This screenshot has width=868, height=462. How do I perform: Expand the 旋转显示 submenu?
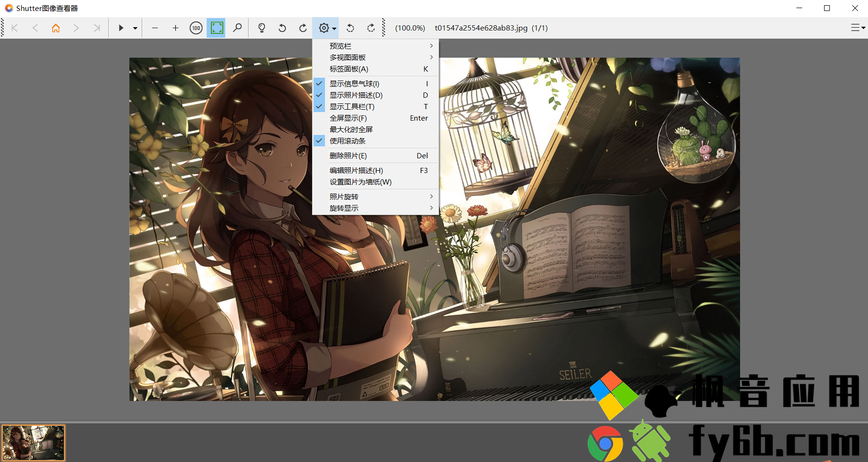tap(376, 208)
